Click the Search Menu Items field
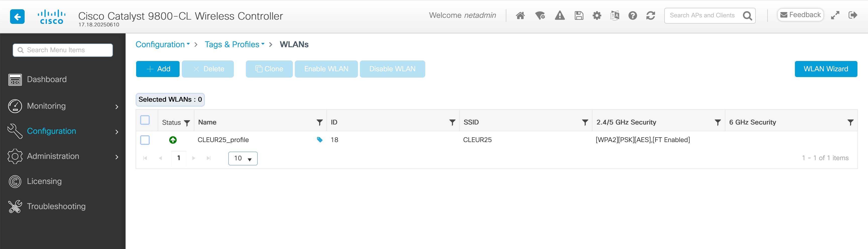This screenshot has height=249, width=868. [63, 50]
